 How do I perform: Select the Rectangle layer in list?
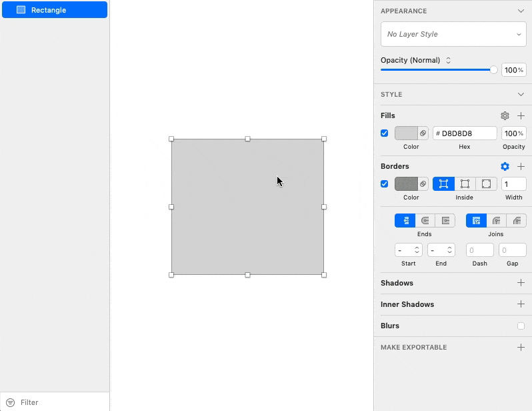click(54, 10)
